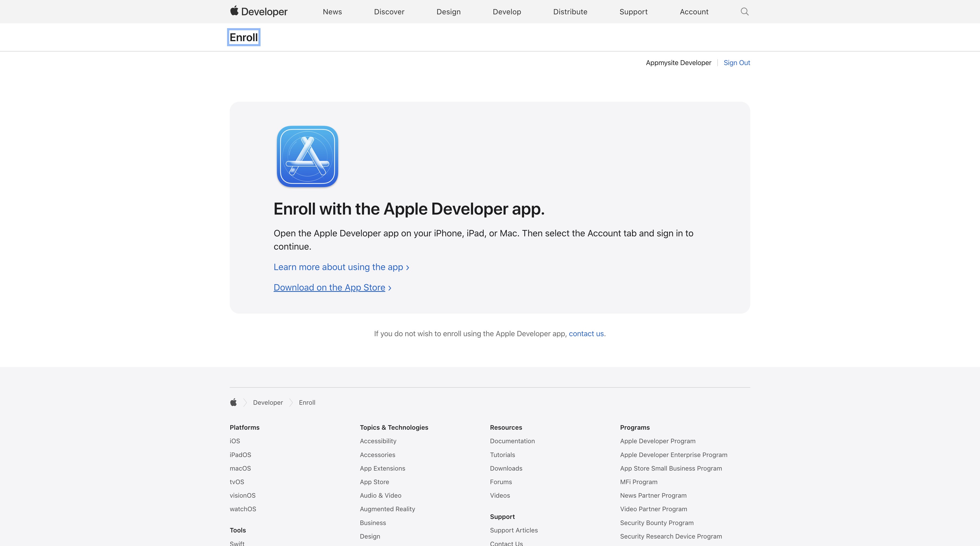
Task: Open Documentation under Resources
Action: click(x=512, y=441)
